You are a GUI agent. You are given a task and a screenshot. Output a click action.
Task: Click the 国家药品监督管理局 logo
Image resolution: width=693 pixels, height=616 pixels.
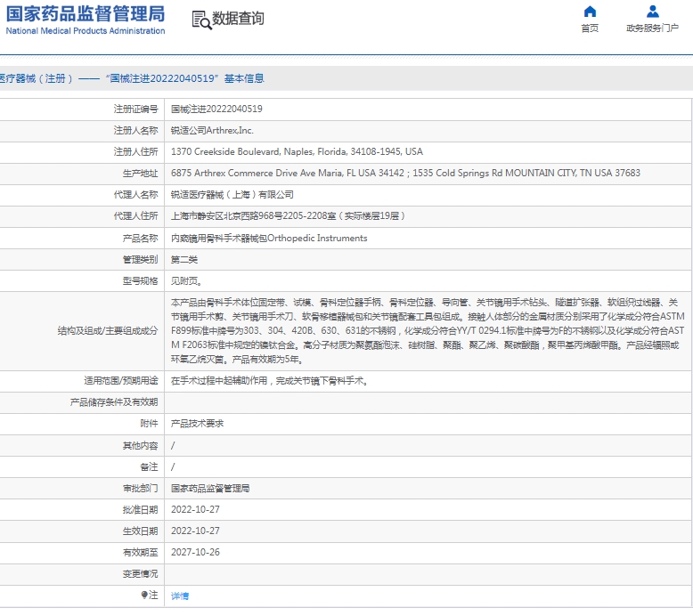86,20
